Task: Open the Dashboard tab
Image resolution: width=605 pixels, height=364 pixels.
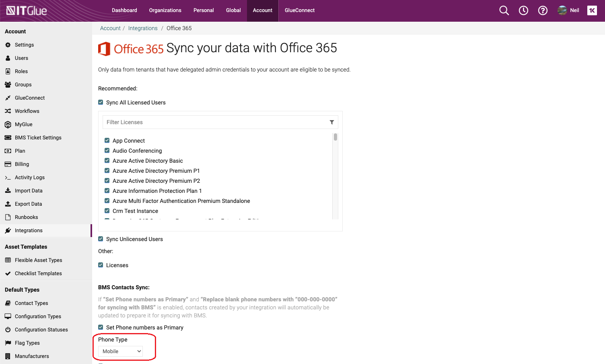Action: [x=124, y=10]
